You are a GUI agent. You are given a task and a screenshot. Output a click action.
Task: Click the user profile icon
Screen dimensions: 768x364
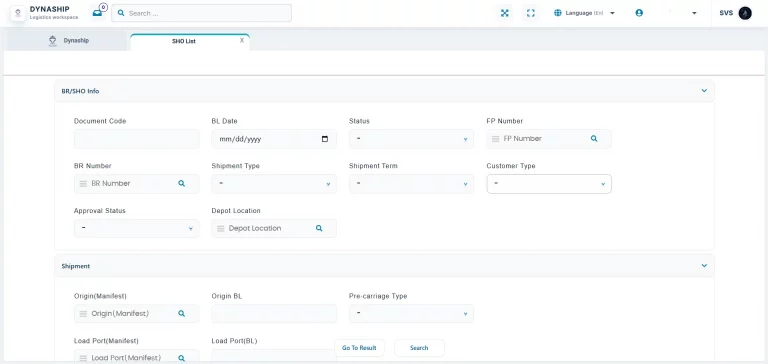click(x=639, y=13)
